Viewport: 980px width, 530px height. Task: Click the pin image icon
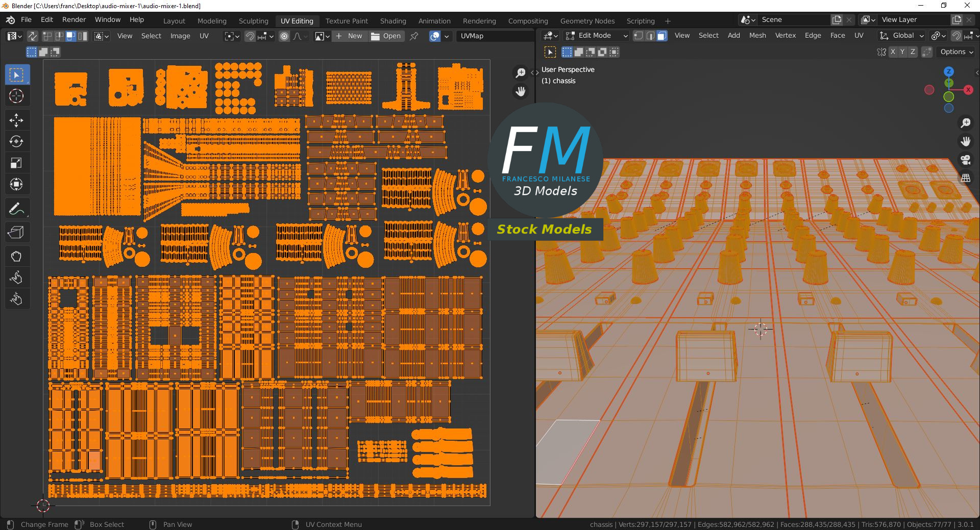[414, 36]
